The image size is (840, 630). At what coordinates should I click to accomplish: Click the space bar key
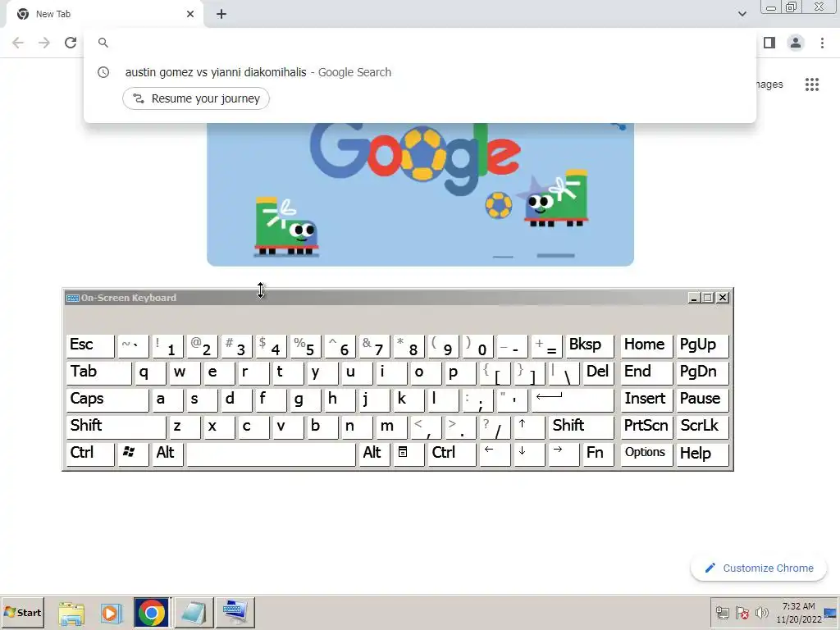(x=271, y=454)
